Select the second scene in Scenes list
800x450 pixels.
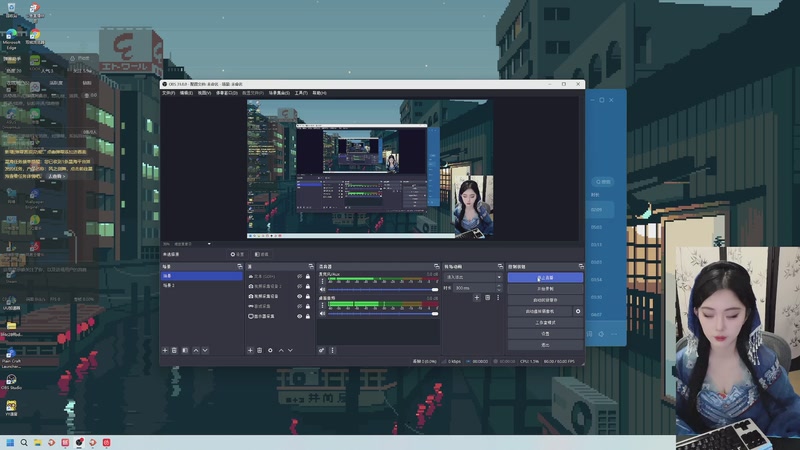pos(202,285)
